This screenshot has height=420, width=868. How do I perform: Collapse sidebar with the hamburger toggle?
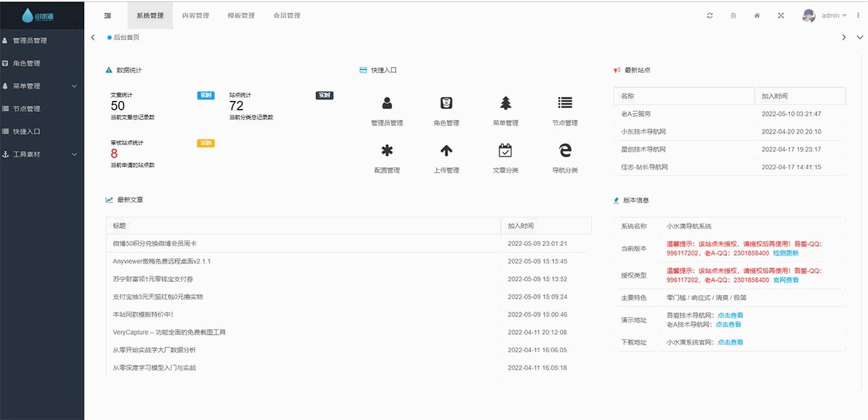(108, 16)
